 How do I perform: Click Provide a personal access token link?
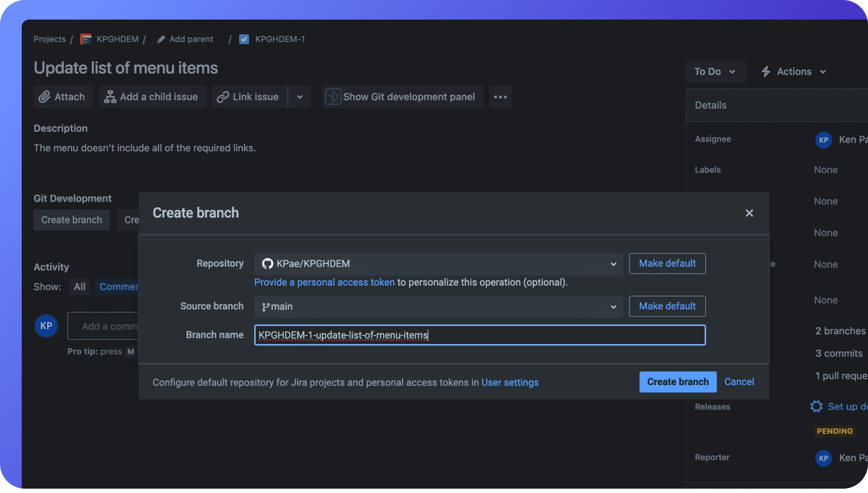pyautogui.click(x=324, y=282)
